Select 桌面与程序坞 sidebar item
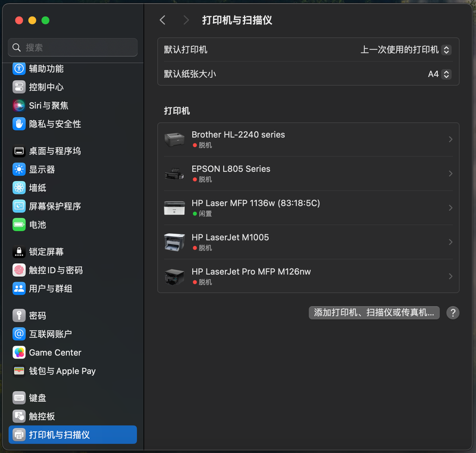 55,151
